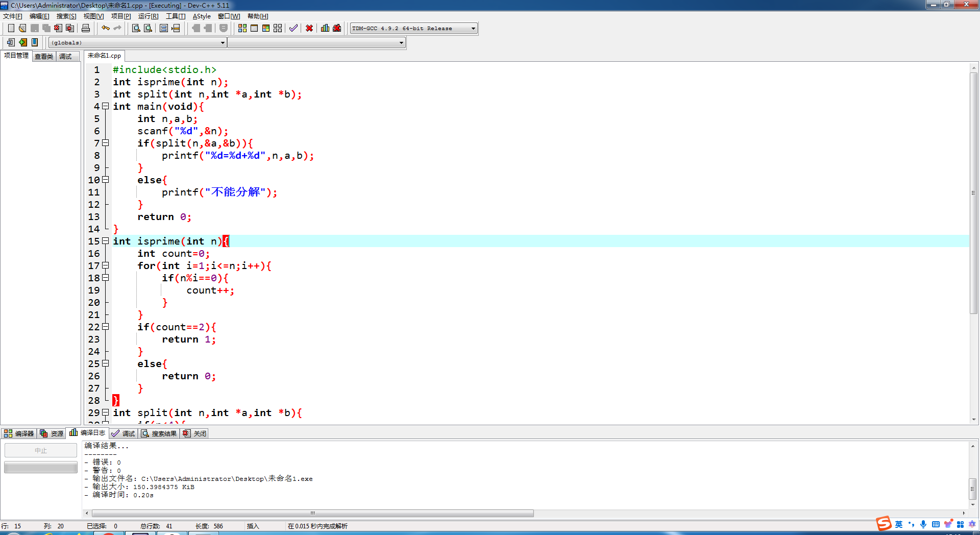This screenshot has height=535, width=980.
Task: Switch to the 查看类 sidebar tab
Action: [44, 57]
